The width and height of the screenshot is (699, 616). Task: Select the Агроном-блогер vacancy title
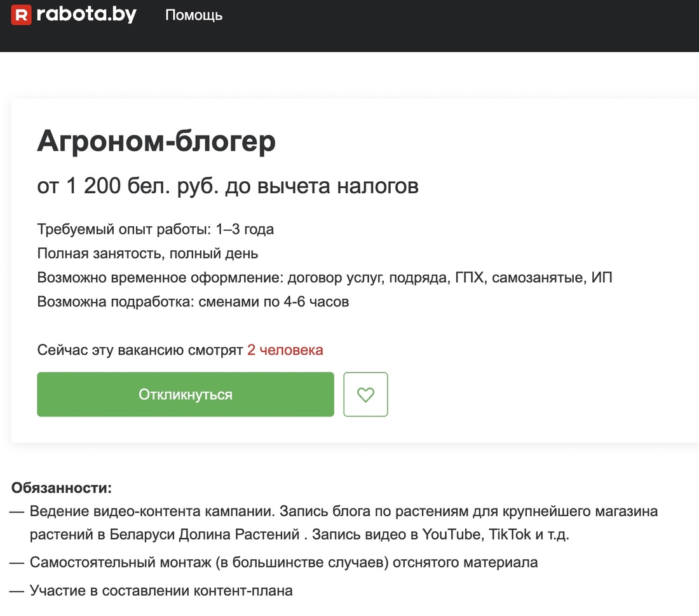(x=156, y=141)
